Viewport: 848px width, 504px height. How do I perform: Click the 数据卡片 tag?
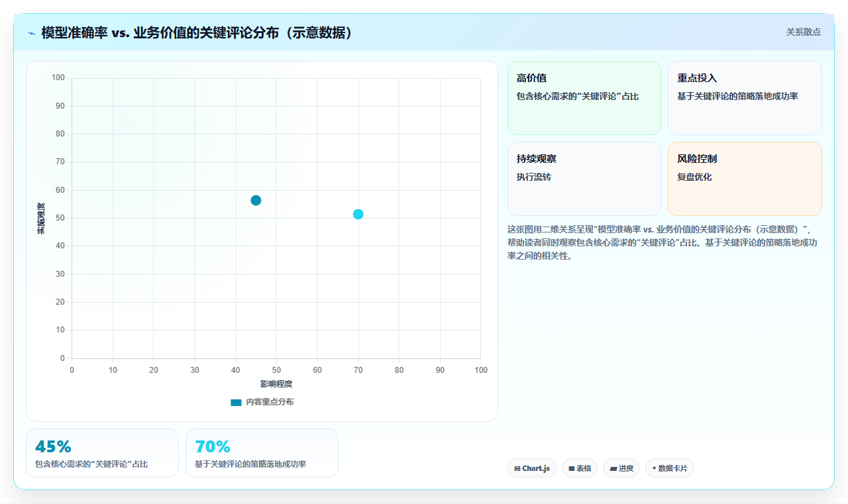click(670, 468)
